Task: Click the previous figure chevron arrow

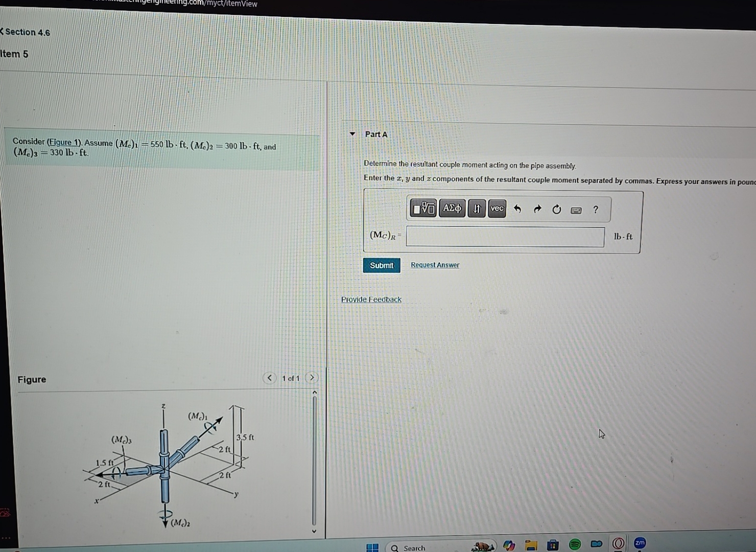Action: [270, 378]
